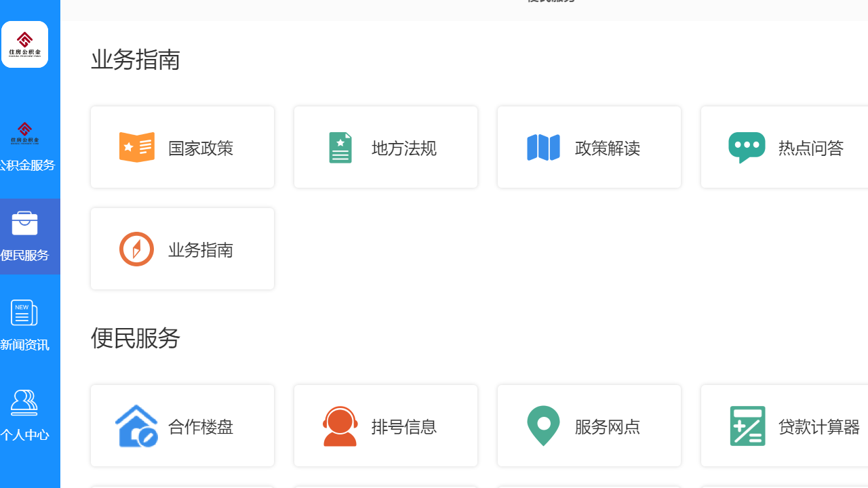Viewport: 868px width, 488px height.
Task: Open the 排号信息 service card
Action: [385, 426]
